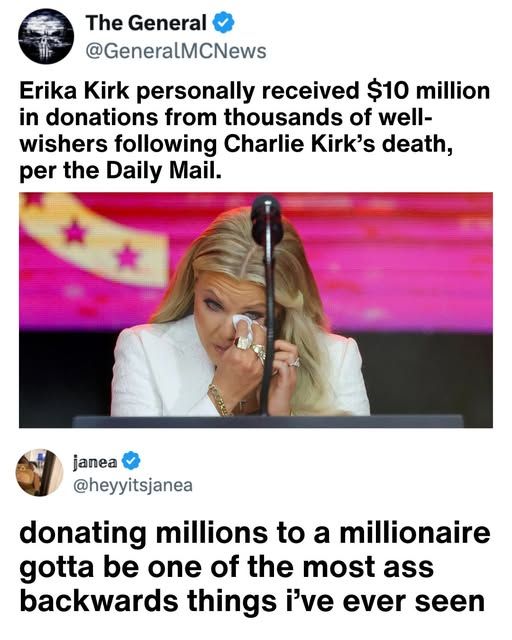Open the attached photo of the woman at the podium
This screenshot has height=640, width=512.
coord(256,310)
